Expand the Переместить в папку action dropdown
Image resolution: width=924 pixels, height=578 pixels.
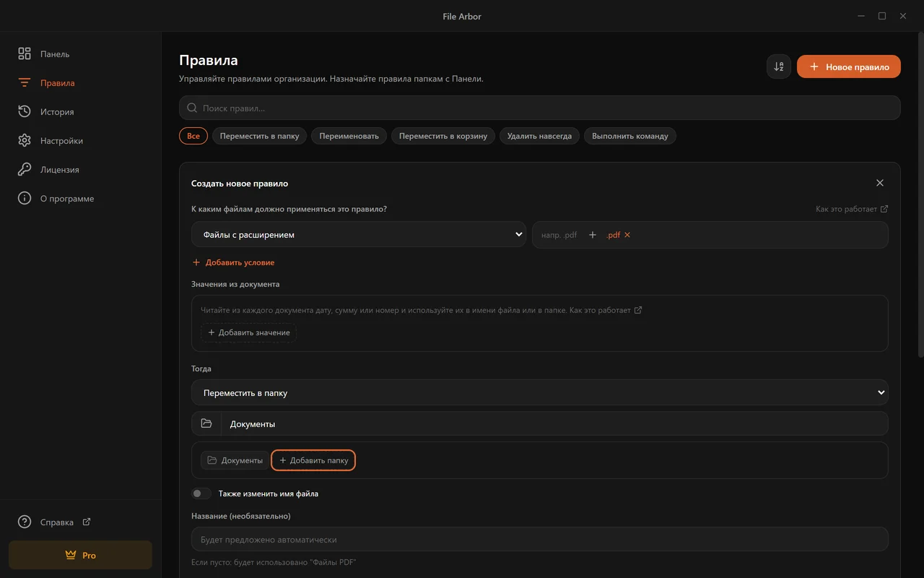(x=540, y=393)
